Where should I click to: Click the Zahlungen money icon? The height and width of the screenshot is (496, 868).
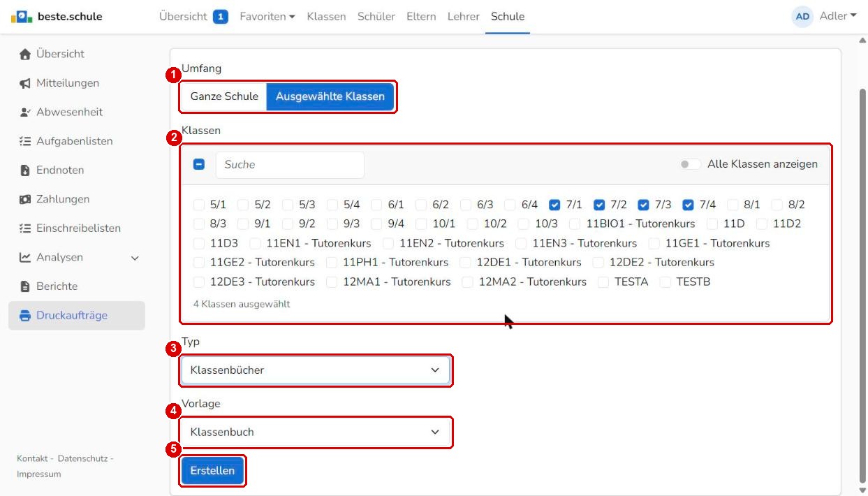(25, 200)
